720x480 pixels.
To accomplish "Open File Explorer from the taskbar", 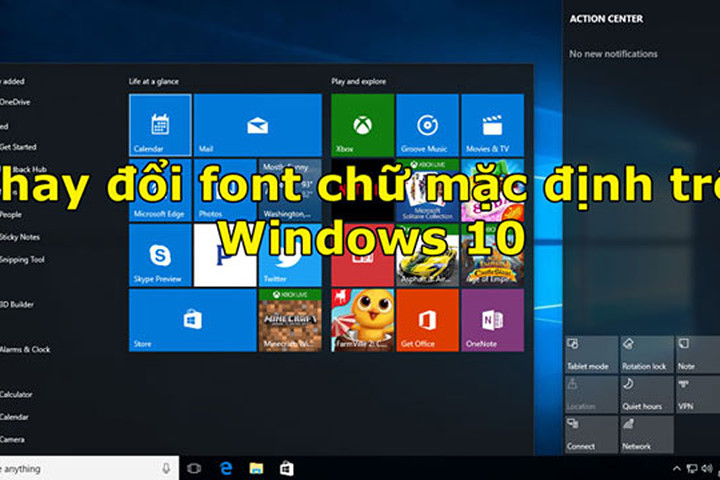I will coord(256,469).
